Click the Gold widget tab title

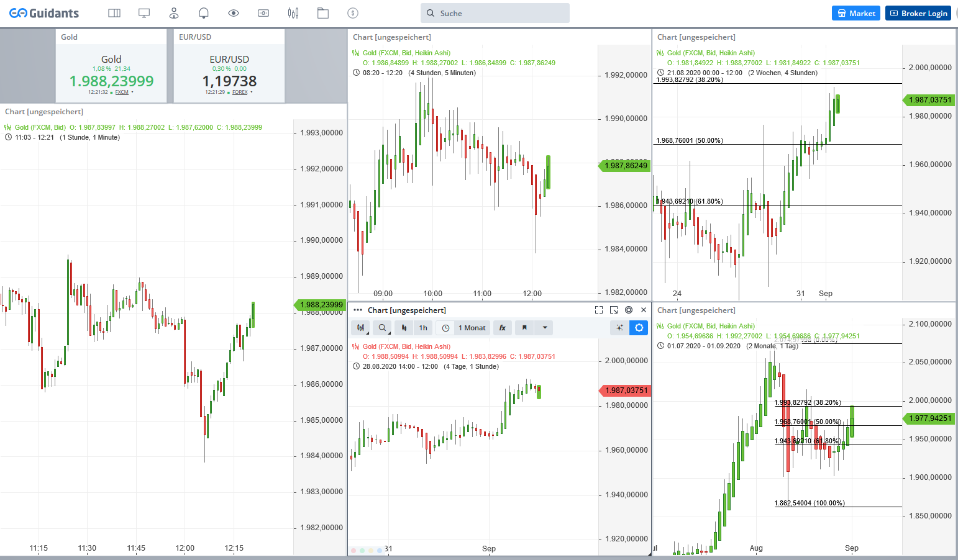[69, 37]
